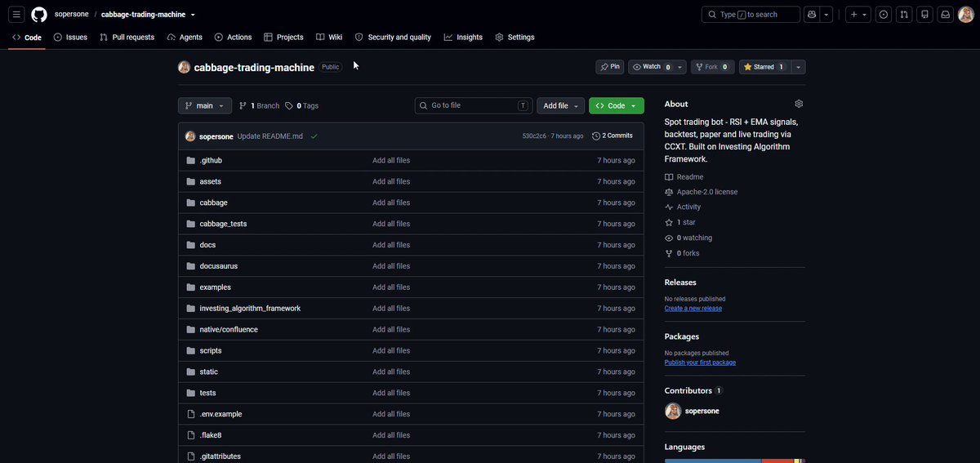The image size is (980, 463).
Task: Click the Starred button
Action: point(765,67)
